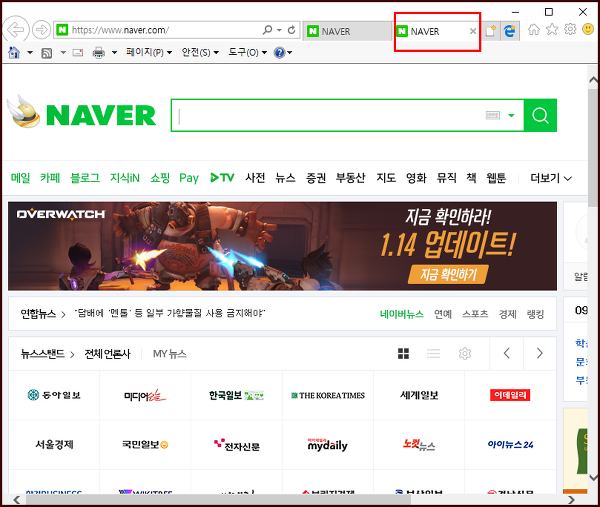Click the smiley feedback icon
The width and height of the screenshot is (600, 507).
[588, 29]
